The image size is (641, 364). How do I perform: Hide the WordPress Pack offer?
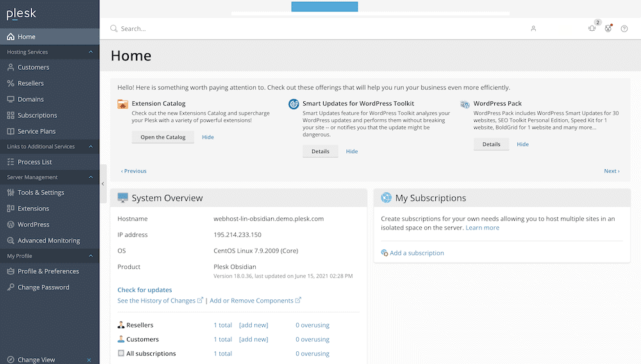point(522,144)
